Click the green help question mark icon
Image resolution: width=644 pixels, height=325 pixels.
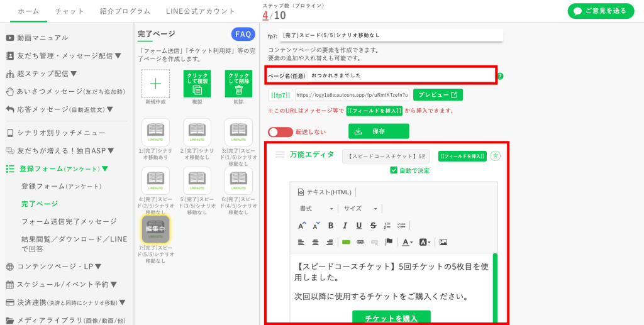pyautogui.click(x=500, y=76)
